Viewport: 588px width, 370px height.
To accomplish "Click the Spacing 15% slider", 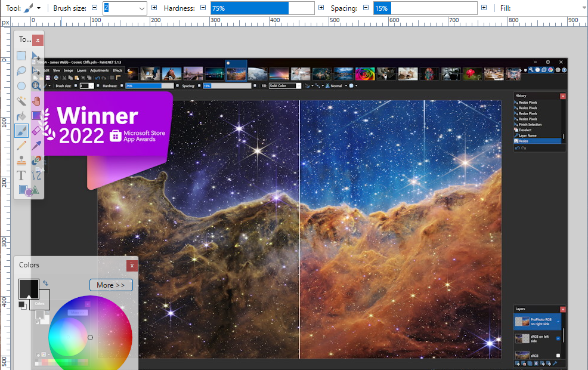I will coord(425,8).
